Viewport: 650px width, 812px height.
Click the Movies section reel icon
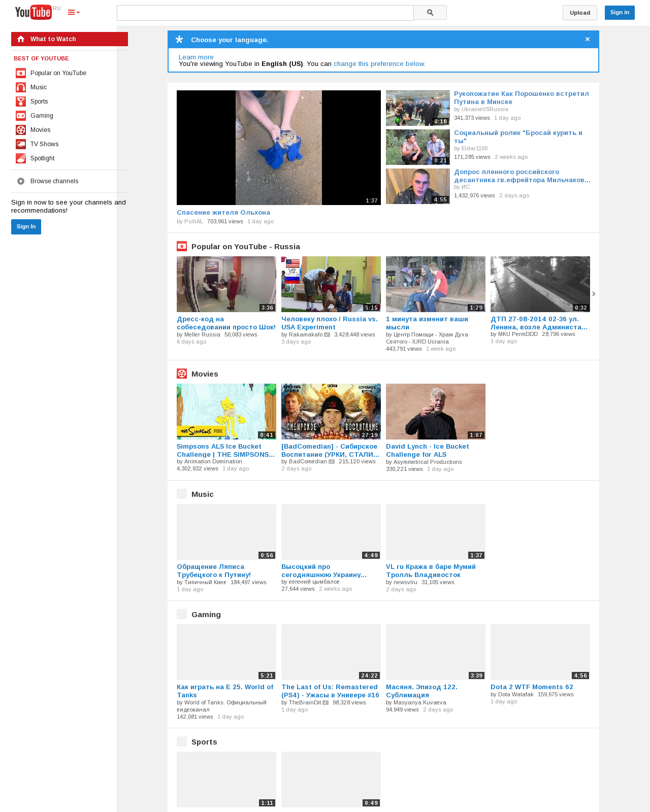pyautogui.click(x=182, y=374)
